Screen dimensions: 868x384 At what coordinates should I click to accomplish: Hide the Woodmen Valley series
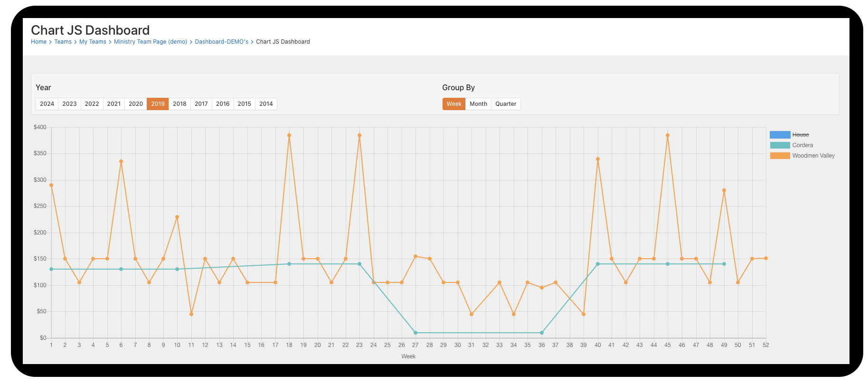click(x=813, y=156)
